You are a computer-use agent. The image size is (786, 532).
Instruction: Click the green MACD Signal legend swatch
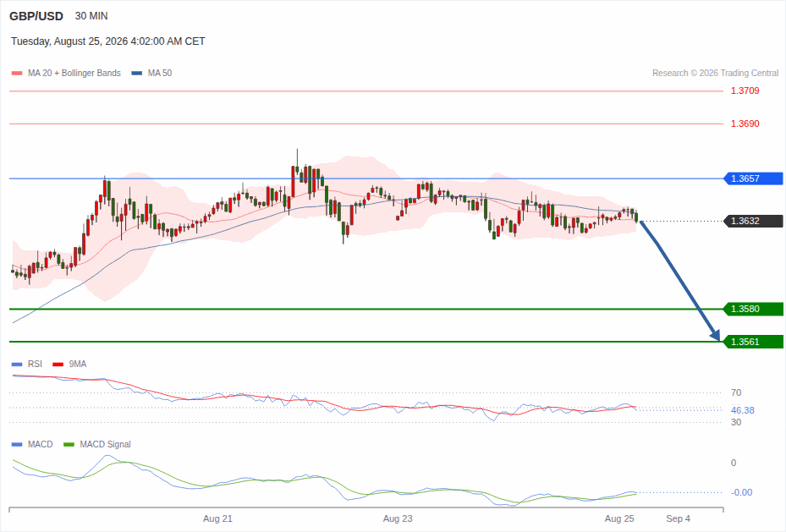(69, 444)
